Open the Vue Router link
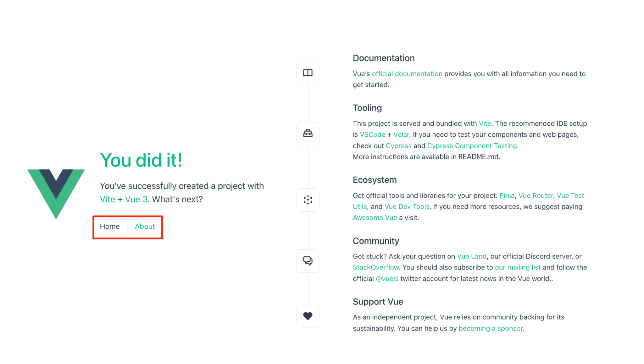Screen dimensions: 644x364 point(536,195)
